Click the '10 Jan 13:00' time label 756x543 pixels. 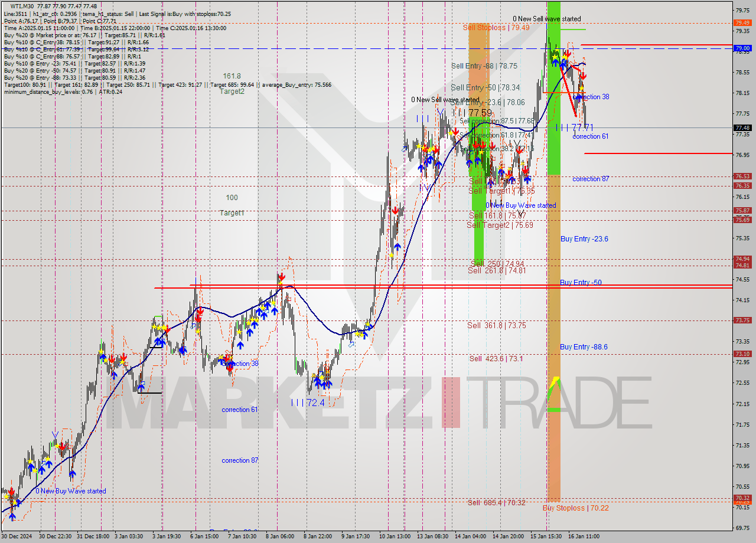(395, 537)
